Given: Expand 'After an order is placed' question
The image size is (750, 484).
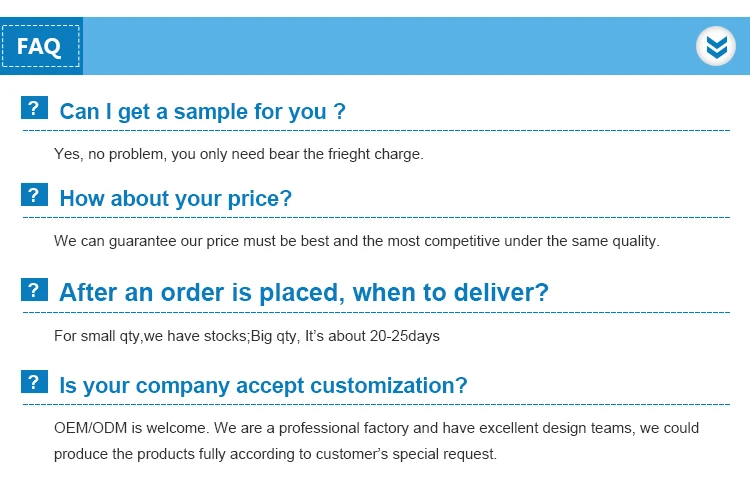Looking at the screenshot, I should (x=304, y=293).
